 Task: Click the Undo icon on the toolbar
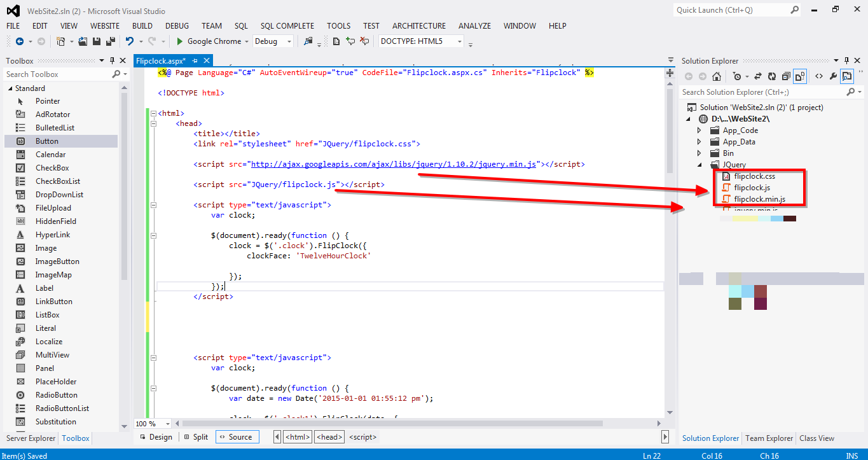click(129, 41)
